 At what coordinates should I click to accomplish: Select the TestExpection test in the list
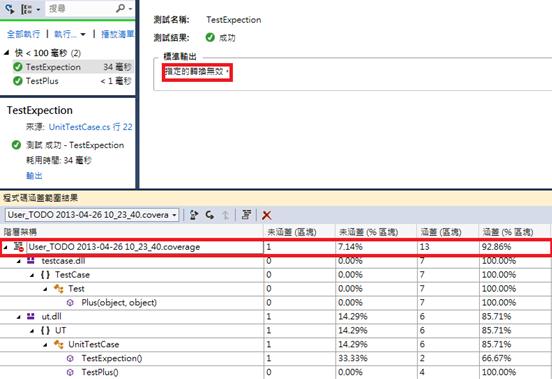pos(73,67)
